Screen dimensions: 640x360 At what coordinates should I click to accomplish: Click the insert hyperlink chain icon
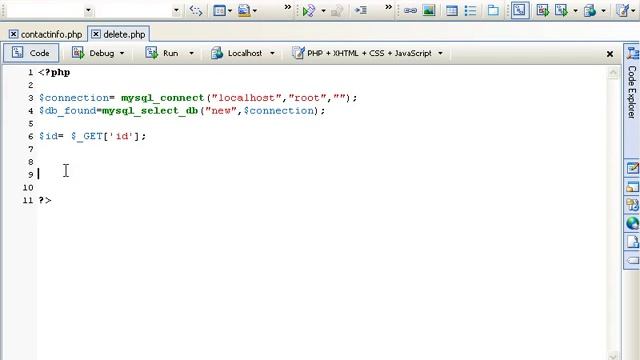pyautogui.click(x=410, y=11)
